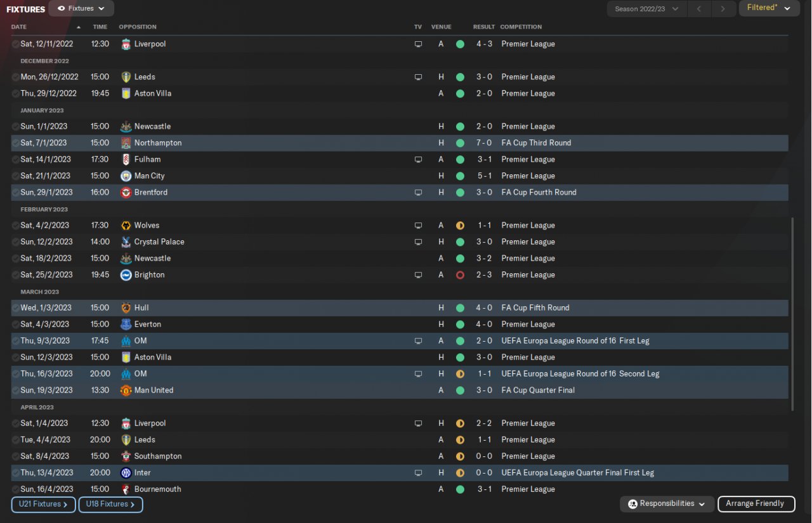This screenshot has width=812, height=523.
Task: Sort by the Date column header
Action: pyautogui.click(x=19, y=27)
